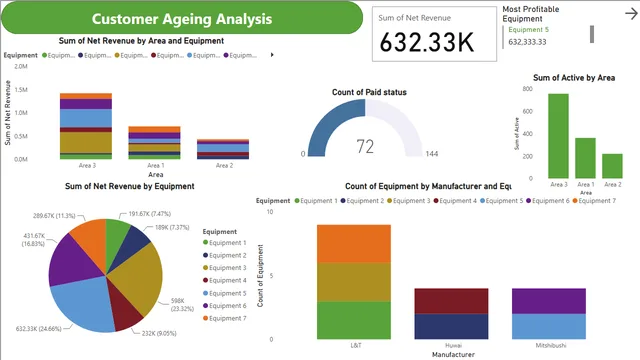Click the gauge maximum label 144
This screenshot has width=640, height=360.
431,154
